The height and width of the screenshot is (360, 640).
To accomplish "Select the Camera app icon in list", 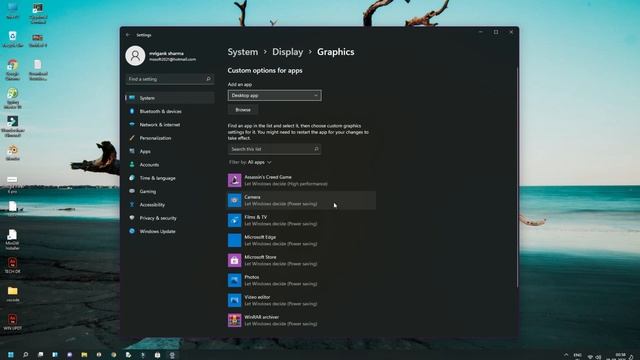I will [x=234, y=200].
